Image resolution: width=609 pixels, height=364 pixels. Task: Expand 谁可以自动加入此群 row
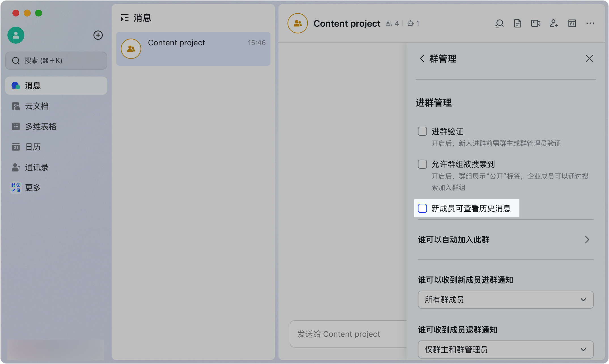coord(505,240)
